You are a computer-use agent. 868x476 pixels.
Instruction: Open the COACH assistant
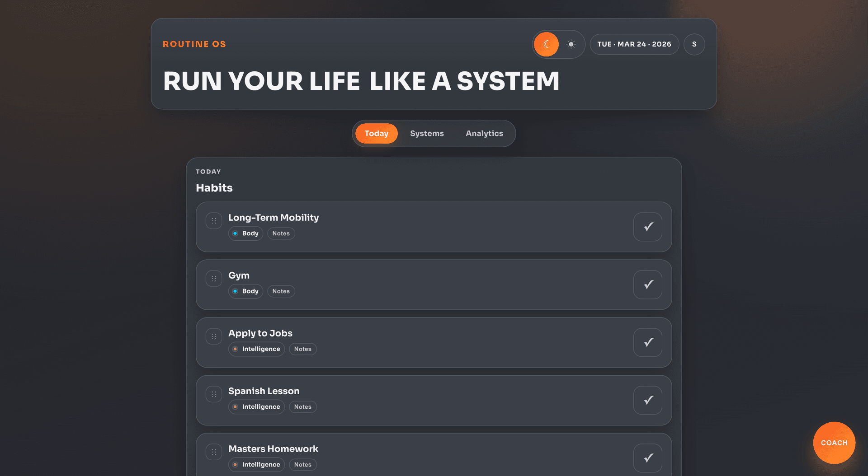pos(834,443)
